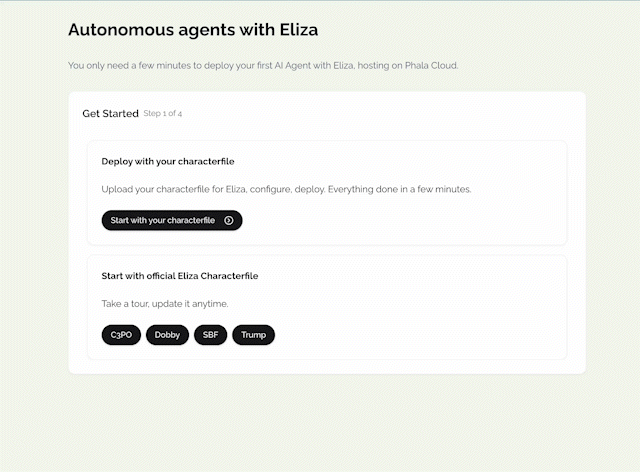Choose the C3PO character
Viewport: 640px width, 472px height.
click(x=121, y=335)
